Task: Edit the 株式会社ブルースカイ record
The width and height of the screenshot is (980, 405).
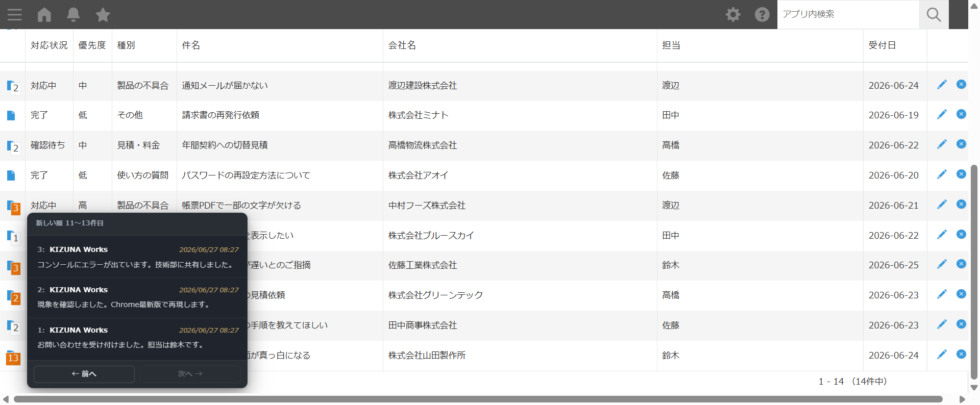Action: [x=942, y=235]
